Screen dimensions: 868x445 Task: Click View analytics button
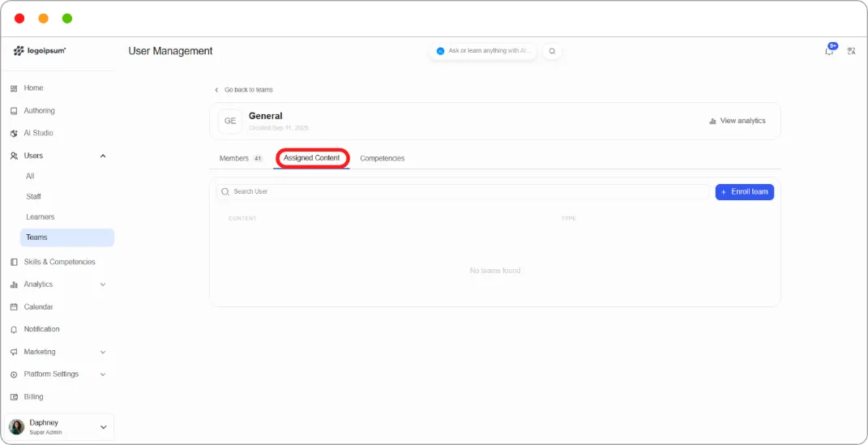tap(738, 121)
